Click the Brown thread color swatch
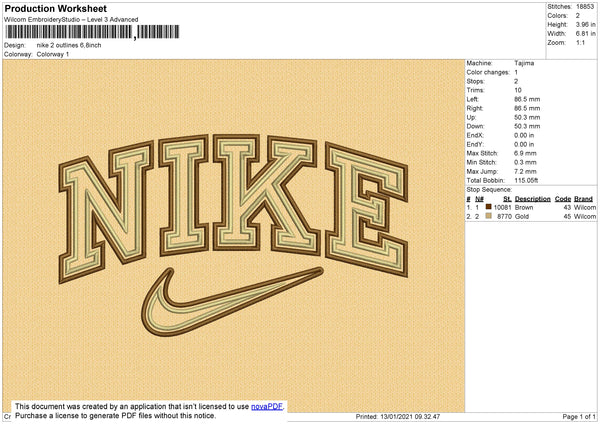Viewport: 600px width, 424px height. coord(488,207)
